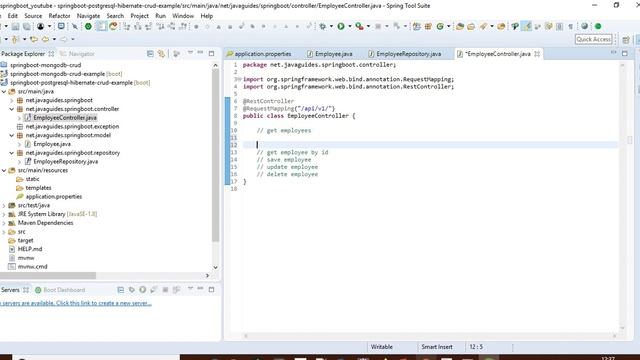Open the Source menu
Viewport: 640px width, 360px height.
(33, 16)
